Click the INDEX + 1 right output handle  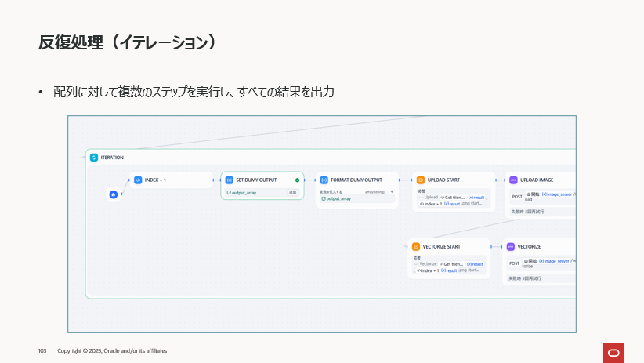click(x=214, y=180)
